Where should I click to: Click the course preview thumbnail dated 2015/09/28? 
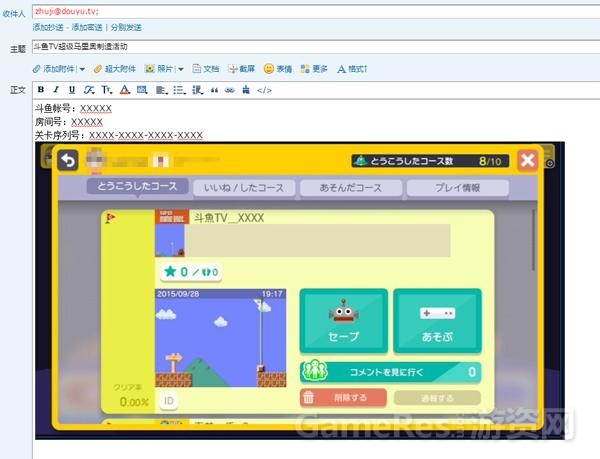click(x=221, y=338)
